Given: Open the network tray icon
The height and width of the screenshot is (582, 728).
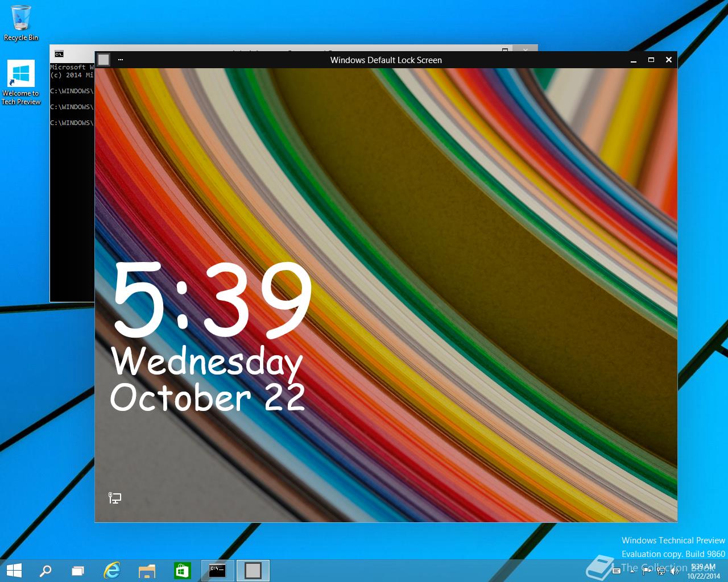Looking at the screenshot, I should coord(661,571).
